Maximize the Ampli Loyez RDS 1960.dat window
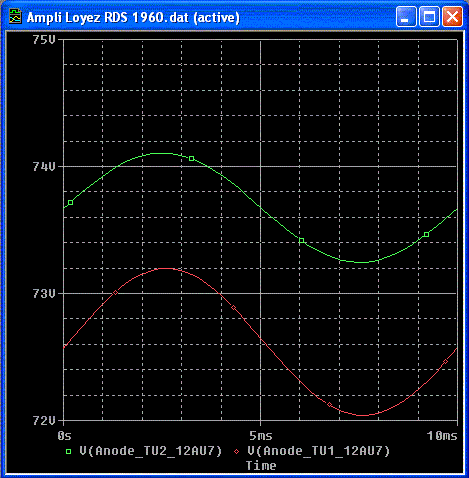The width and height of the screenshot is (469, 478). click(429, 16)
